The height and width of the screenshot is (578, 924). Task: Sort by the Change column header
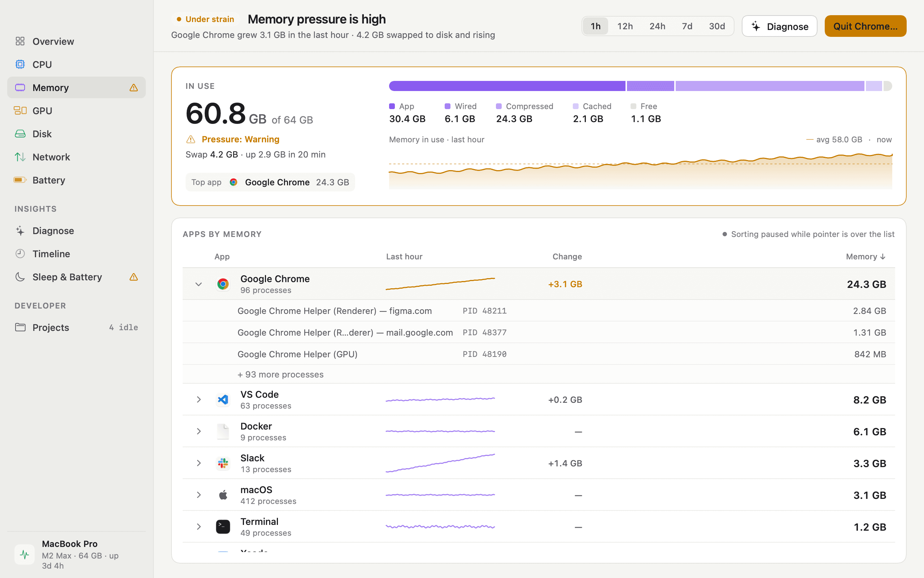click(567, 256)
